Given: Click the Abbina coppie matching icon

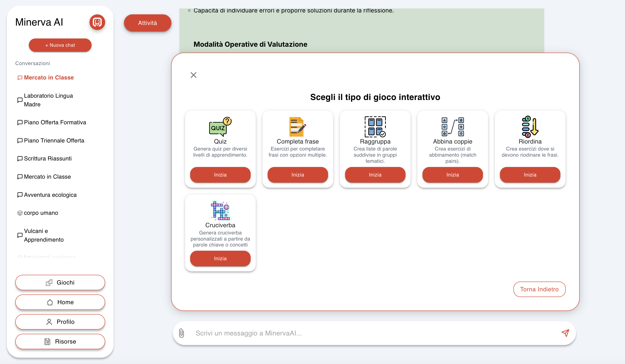Looking at the screenshot, I should coord(452,127).
